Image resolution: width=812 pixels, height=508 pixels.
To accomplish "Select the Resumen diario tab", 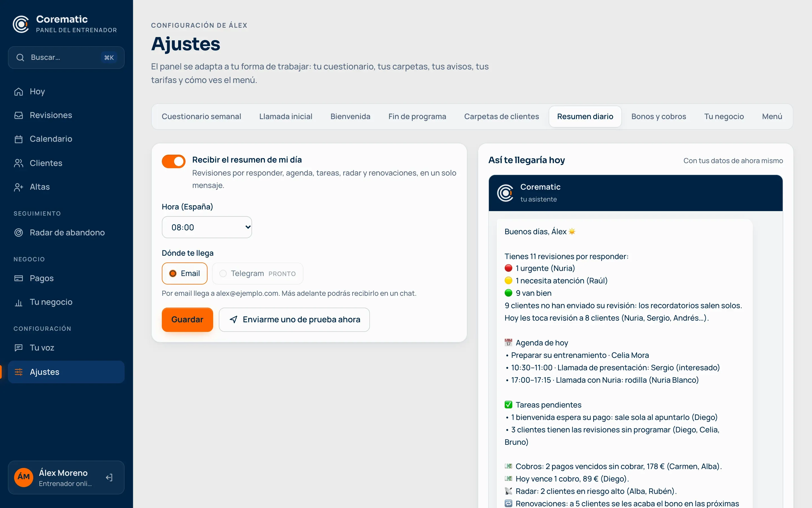I will pos(585,117).
